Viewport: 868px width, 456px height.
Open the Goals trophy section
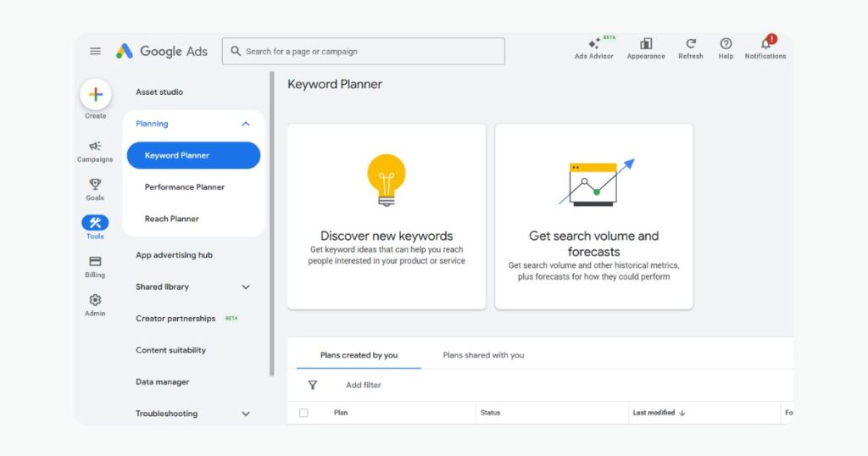click(95, 189)
